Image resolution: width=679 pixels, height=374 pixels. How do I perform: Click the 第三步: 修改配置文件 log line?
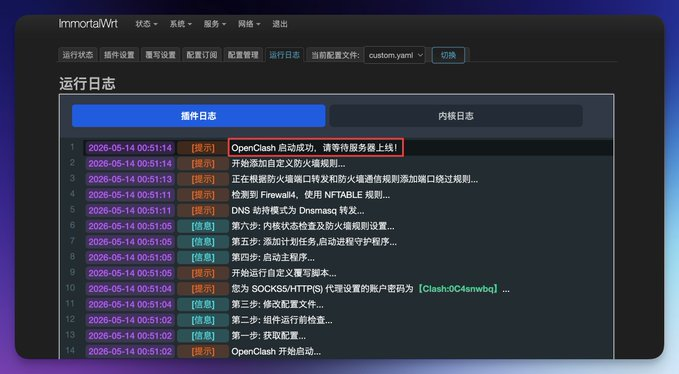[277, 304]
